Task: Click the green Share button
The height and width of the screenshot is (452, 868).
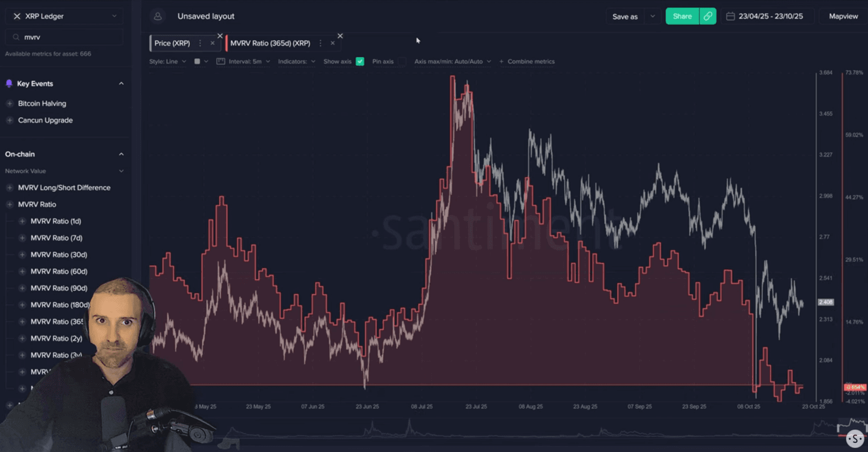Action: (x=682, y=16)
